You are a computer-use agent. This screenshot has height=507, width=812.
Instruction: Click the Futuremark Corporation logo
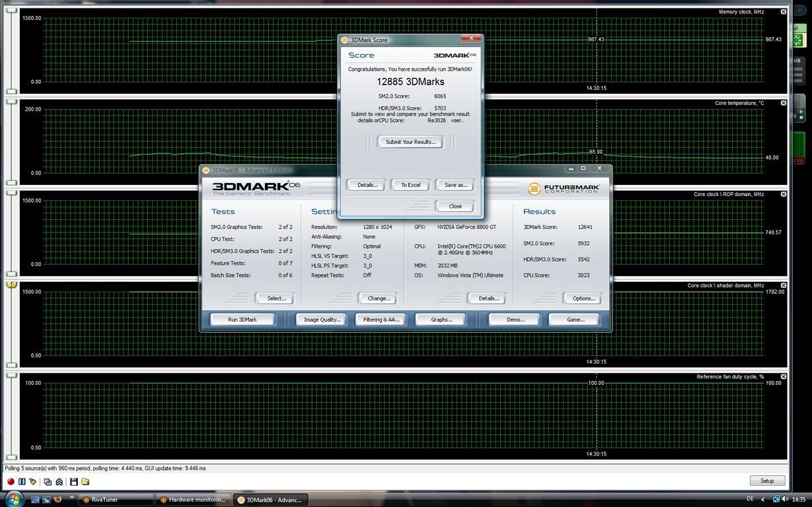564,189
